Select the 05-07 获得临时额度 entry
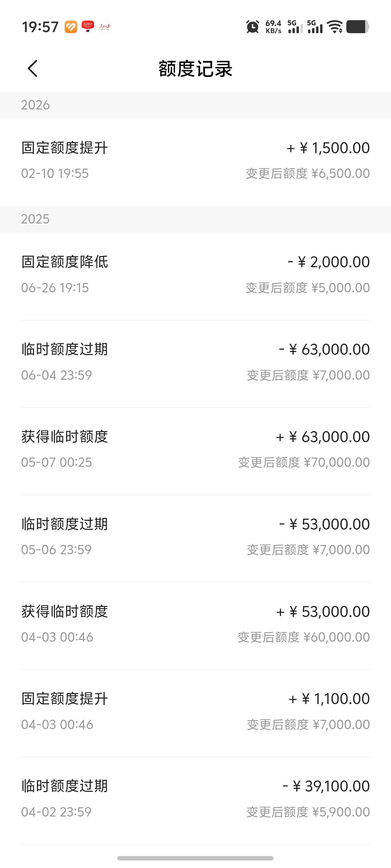Screen dimensions: 391x868 (x=195, y=449)
